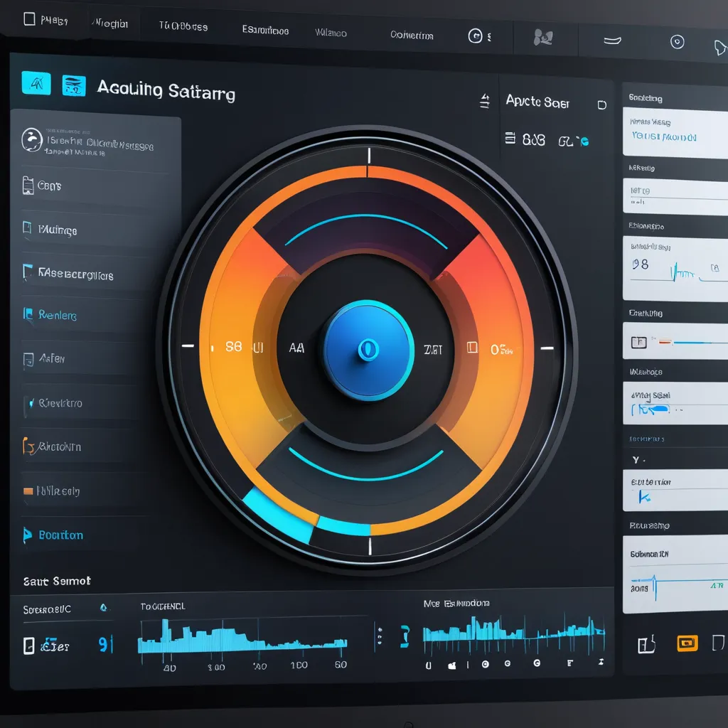
Task: Click the orange framed icon at bottom right
Action: 687,643
